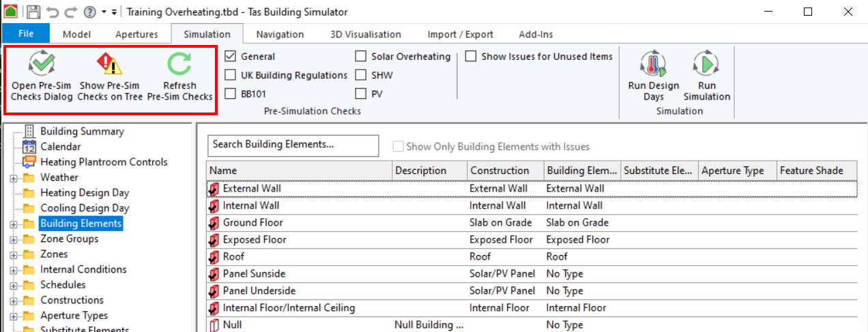
Task: Expand the Weather tree folder
Action: (x=14, y=178)
